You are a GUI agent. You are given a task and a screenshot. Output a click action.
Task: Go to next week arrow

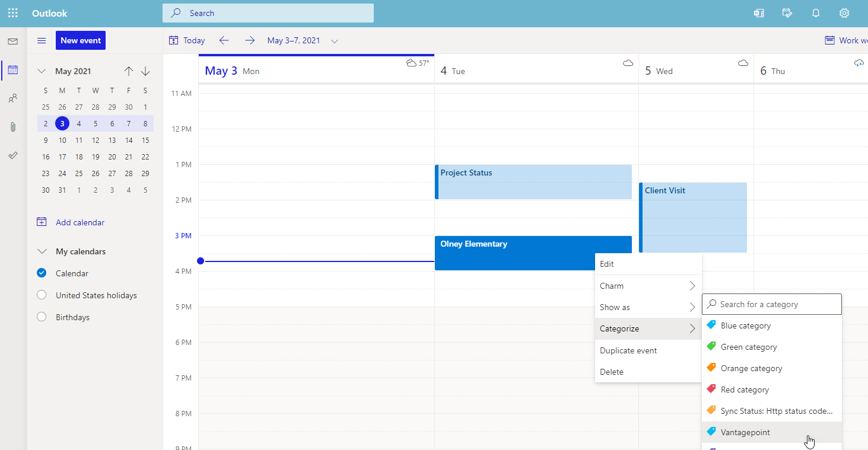click(x=250, y=40)
